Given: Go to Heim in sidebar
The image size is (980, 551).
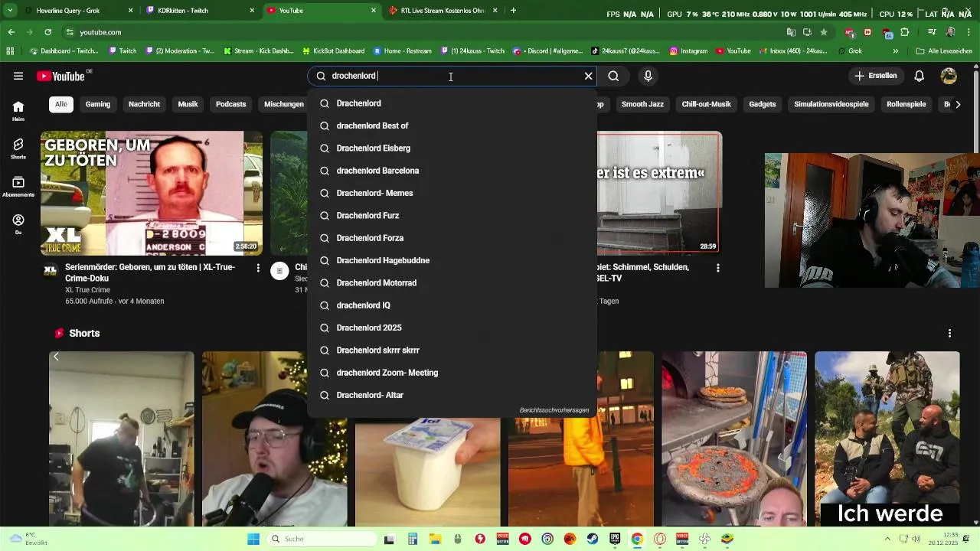Looking at the screenshot, I should pos(18,111).
